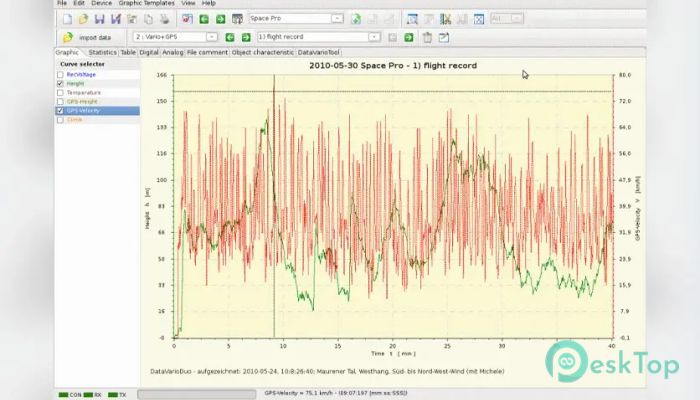Switch to the DataVarioTool tab
Image resolution: width=700 pixels, height=400 pixels.
(318, 52)
